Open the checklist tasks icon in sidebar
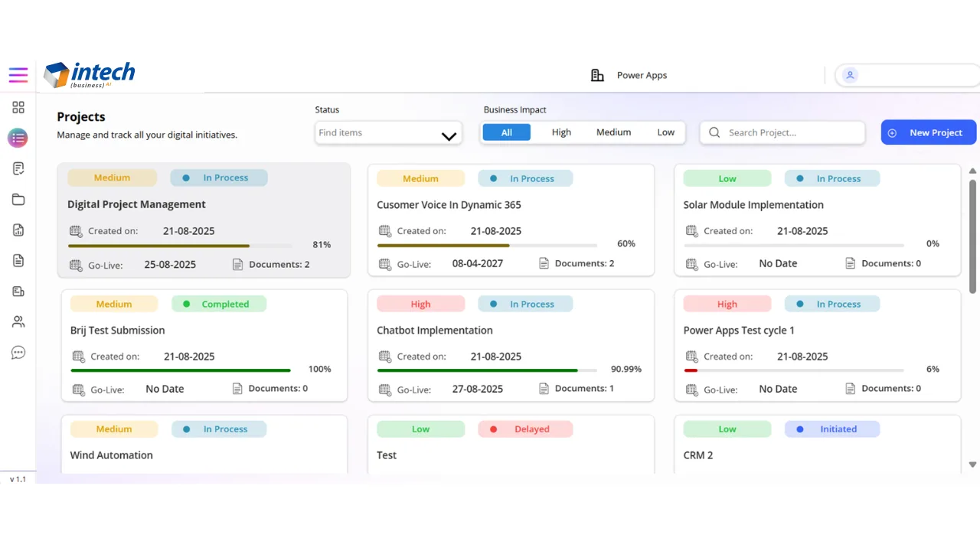This screenshot has width=980, height=551. (x=18, y=168)
